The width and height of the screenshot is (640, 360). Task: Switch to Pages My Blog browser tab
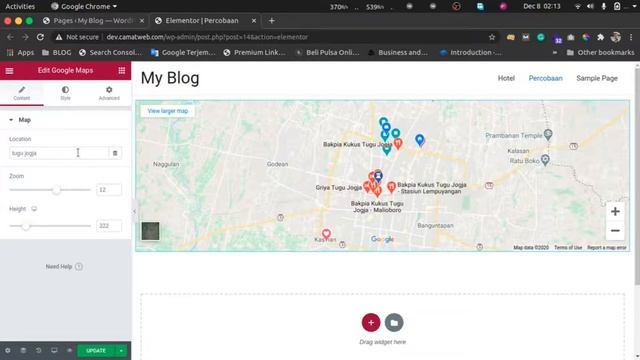click(x=93, y=20)
